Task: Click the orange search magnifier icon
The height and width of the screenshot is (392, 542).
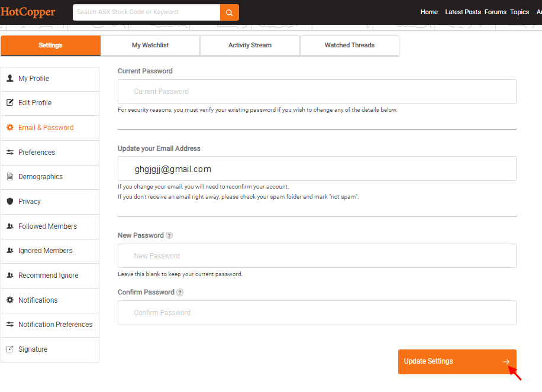Action: tap(229, 12)
